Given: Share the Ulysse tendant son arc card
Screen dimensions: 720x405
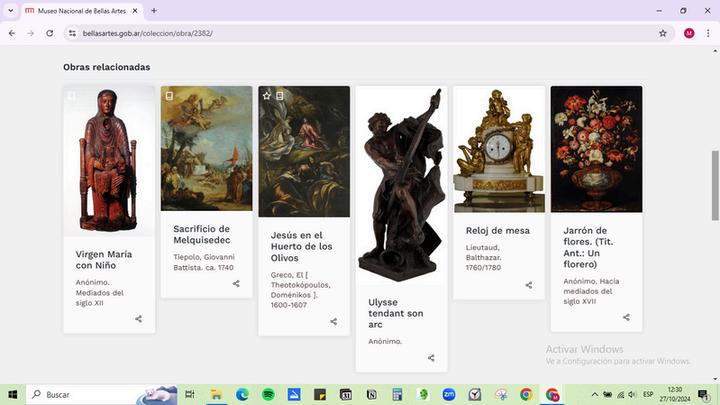Looking at the screenshot, I should (431, 358).
